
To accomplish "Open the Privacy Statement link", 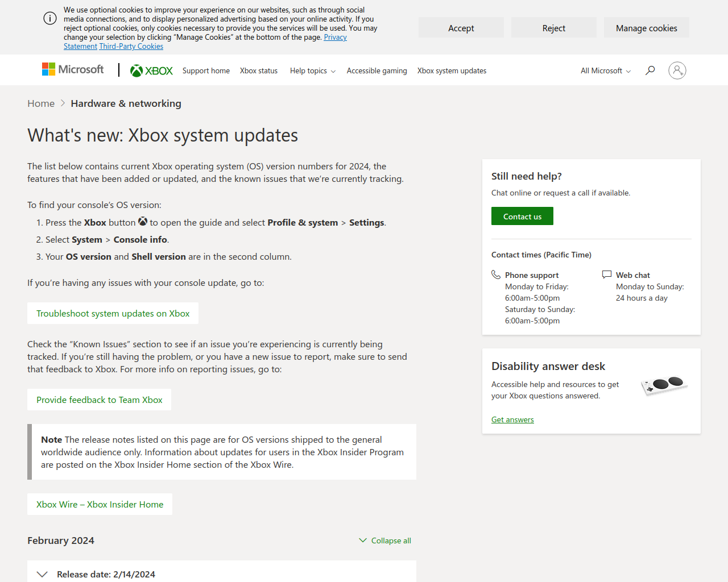I will 335,37.
